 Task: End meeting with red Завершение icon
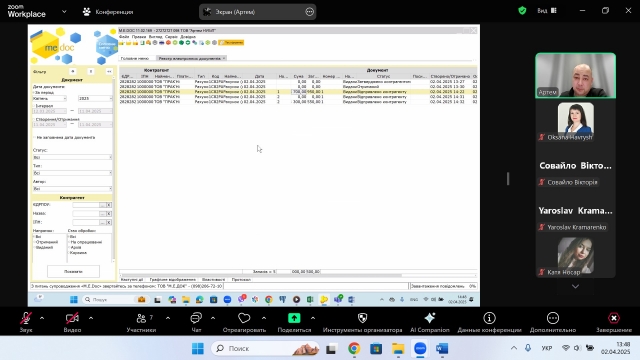(613, 318)
